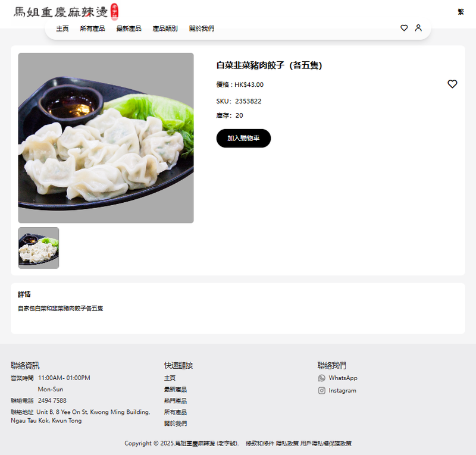
Task: Click the Instagram icon in footer
Action: click(321, 390)
